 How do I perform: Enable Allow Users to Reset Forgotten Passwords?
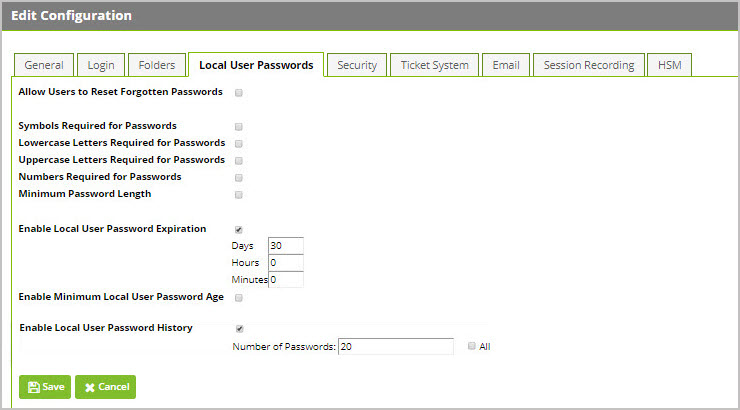coord(239,93)
